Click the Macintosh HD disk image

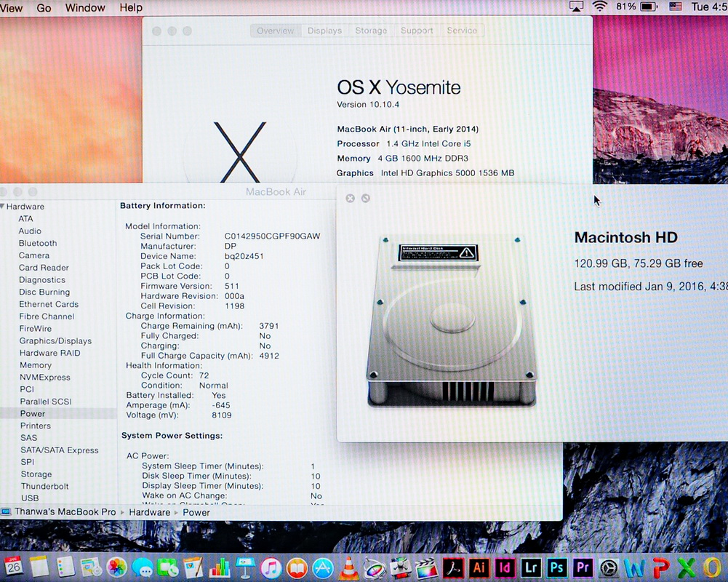point(452,322)
